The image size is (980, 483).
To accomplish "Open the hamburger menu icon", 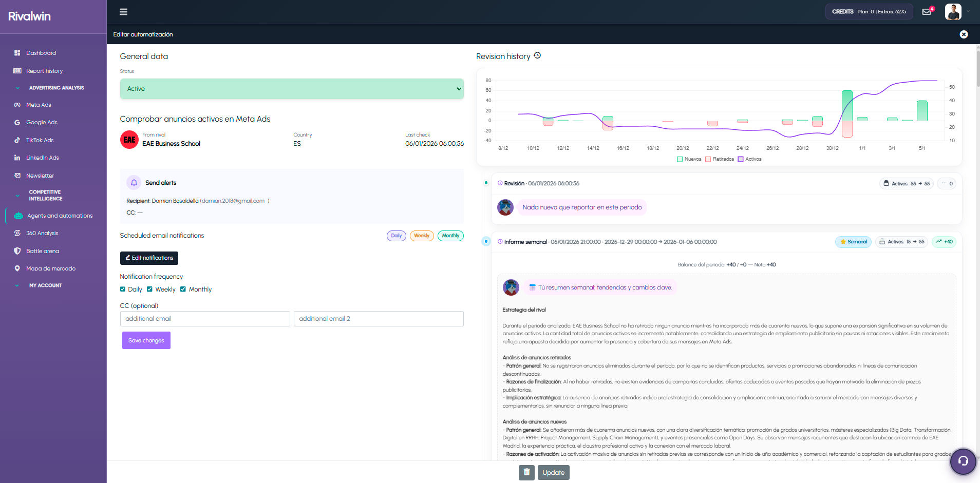I will (x=123, y=12).
